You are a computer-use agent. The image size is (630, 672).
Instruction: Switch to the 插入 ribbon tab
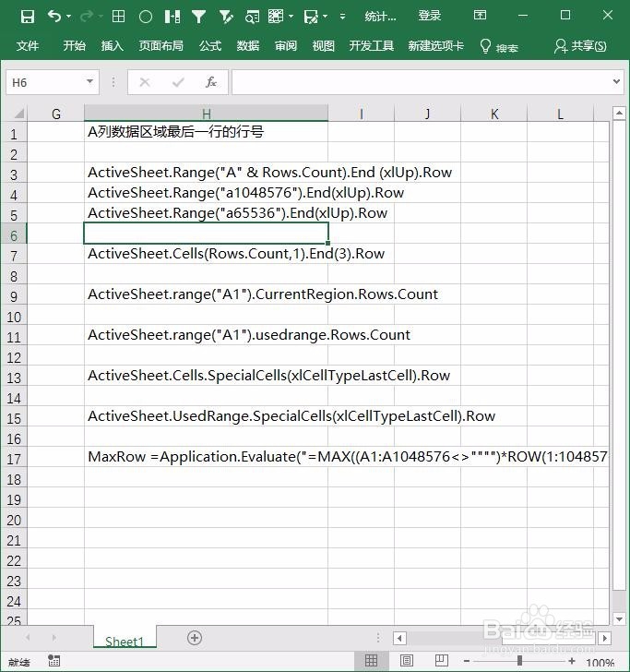pyautogui.click(x=113, y=45)
